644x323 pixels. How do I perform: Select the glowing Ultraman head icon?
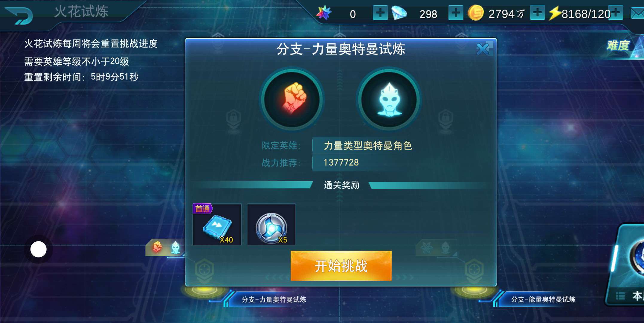(x=389, y=99)
